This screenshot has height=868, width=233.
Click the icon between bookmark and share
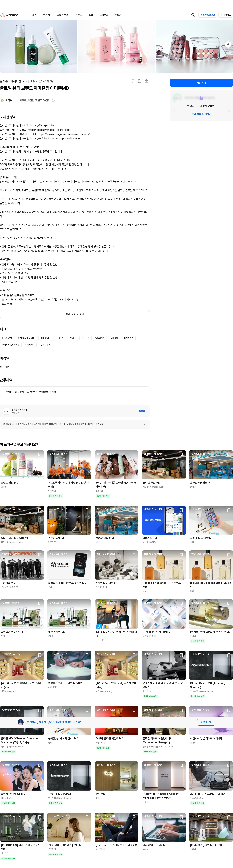140,81
